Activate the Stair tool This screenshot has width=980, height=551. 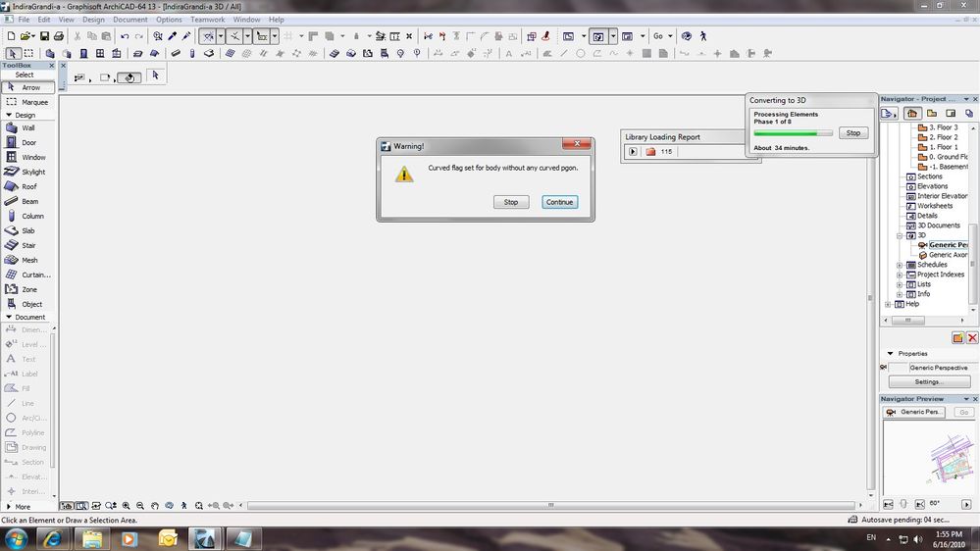pos(28,245)
